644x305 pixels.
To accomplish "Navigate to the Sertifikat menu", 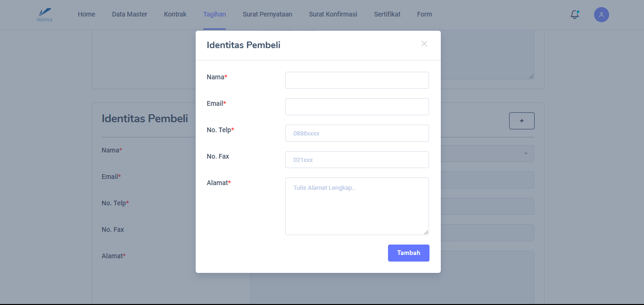I will [x=387, y=15].
